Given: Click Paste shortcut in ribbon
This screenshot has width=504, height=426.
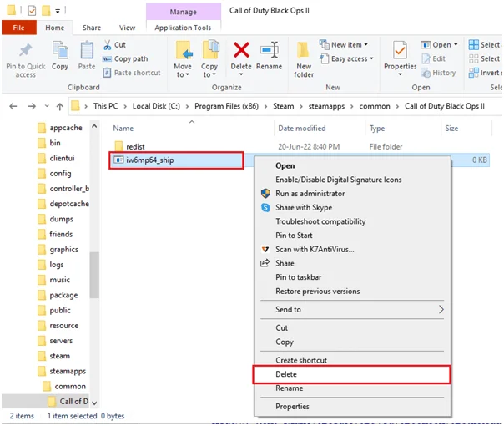Looking at the screenshot, I should click(x=132, y=73).
